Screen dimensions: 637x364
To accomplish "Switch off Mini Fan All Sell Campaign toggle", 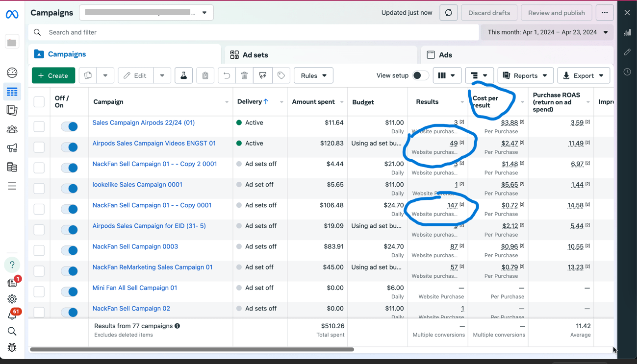I will 69,291.
